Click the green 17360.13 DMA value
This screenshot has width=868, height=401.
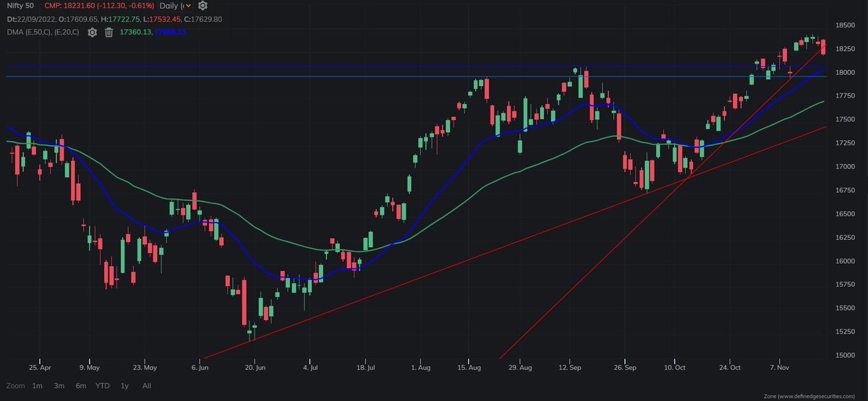coord(135,32)
